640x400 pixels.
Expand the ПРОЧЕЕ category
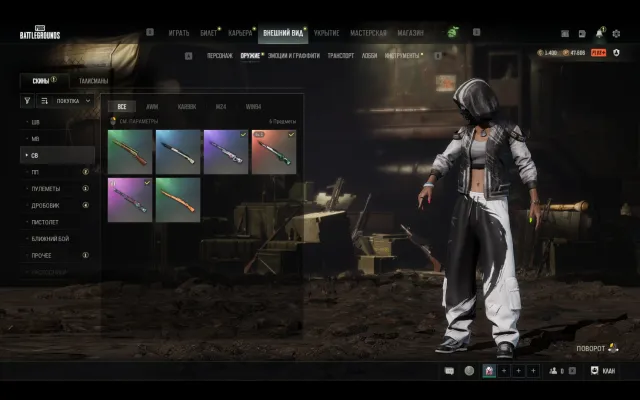(x=58, y=255)
